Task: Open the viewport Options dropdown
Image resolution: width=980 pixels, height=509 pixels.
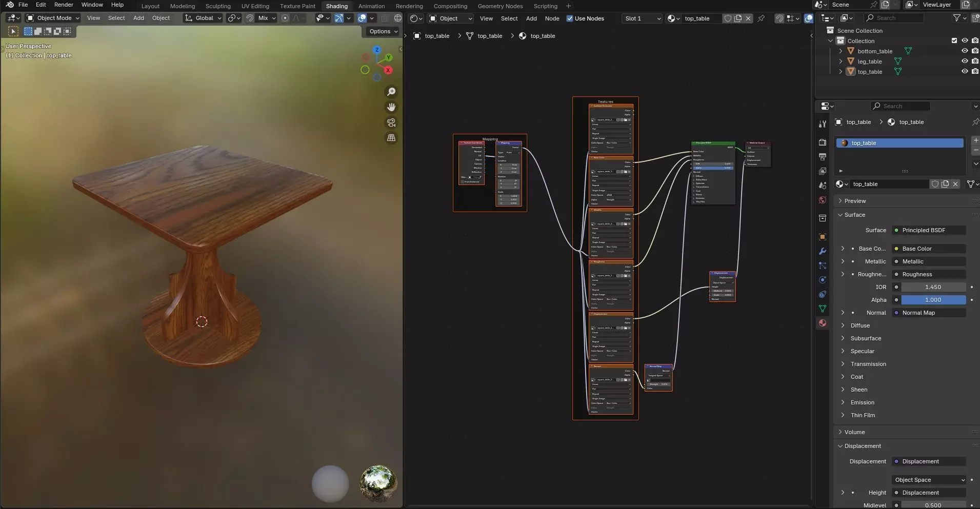Action: pyautogui.click(x=384, y=31)
